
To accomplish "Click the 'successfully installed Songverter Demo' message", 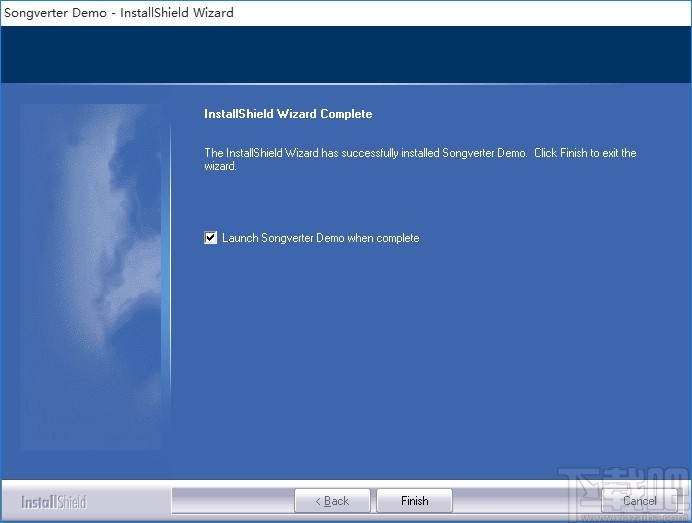I will (420, 159).
